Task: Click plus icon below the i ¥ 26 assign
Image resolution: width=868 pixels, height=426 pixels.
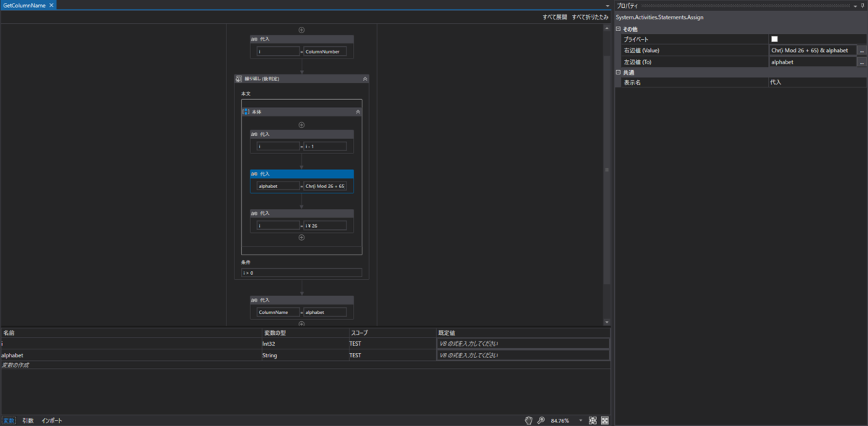Action: pyautogui.click(x=302, y=237)
